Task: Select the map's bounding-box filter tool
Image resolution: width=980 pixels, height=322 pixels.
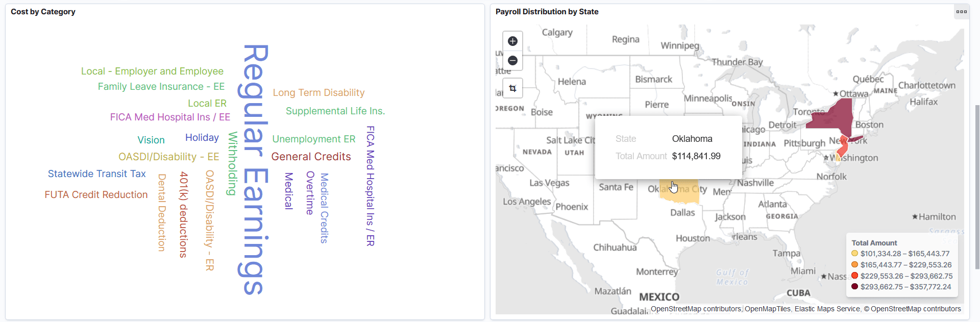Action: (x=512, y=88)
